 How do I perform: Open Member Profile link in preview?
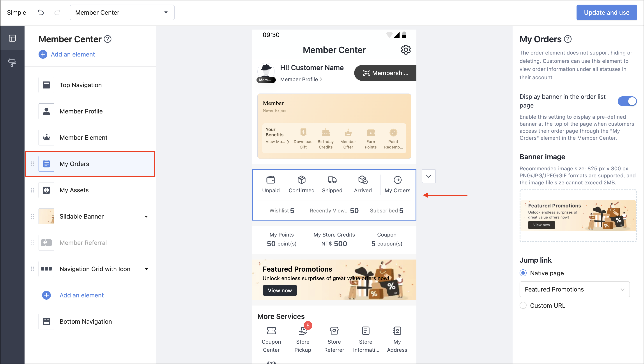click(301, 79)
